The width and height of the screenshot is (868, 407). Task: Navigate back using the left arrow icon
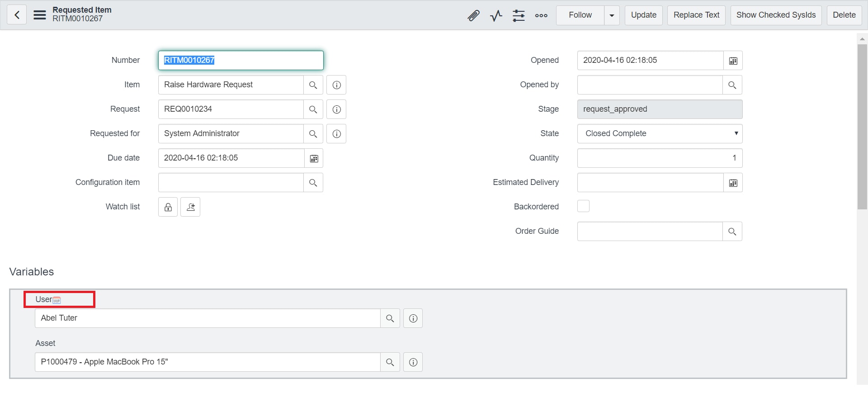pos(16,15)
